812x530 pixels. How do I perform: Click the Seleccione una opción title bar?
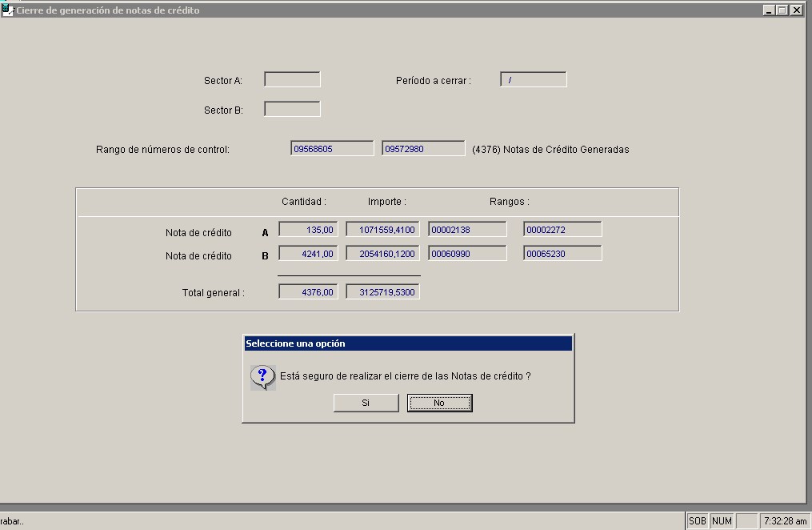pos(408,343)
